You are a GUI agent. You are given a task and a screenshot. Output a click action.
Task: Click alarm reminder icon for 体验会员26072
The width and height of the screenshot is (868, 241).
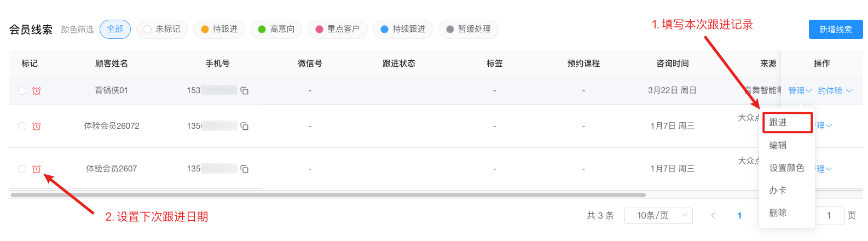click(37, 127)
